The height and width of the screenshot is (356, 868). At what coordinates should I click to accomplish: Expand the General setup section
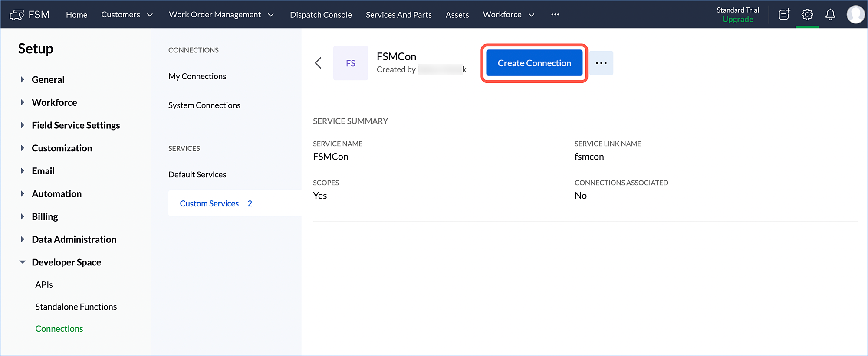point(23,80)
